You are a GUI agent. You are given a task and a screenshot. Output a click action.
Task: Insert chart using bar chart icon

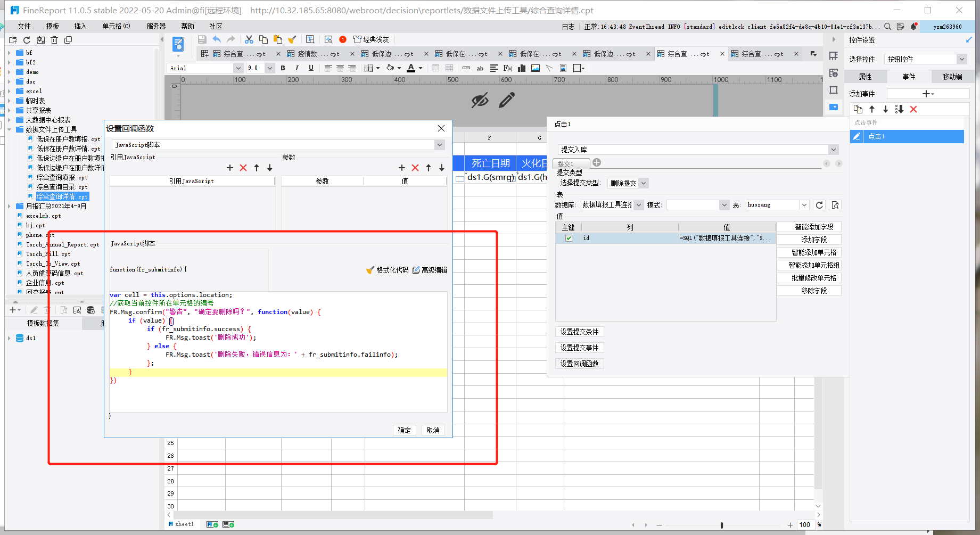pyautogui.click(x=522, y=68)
